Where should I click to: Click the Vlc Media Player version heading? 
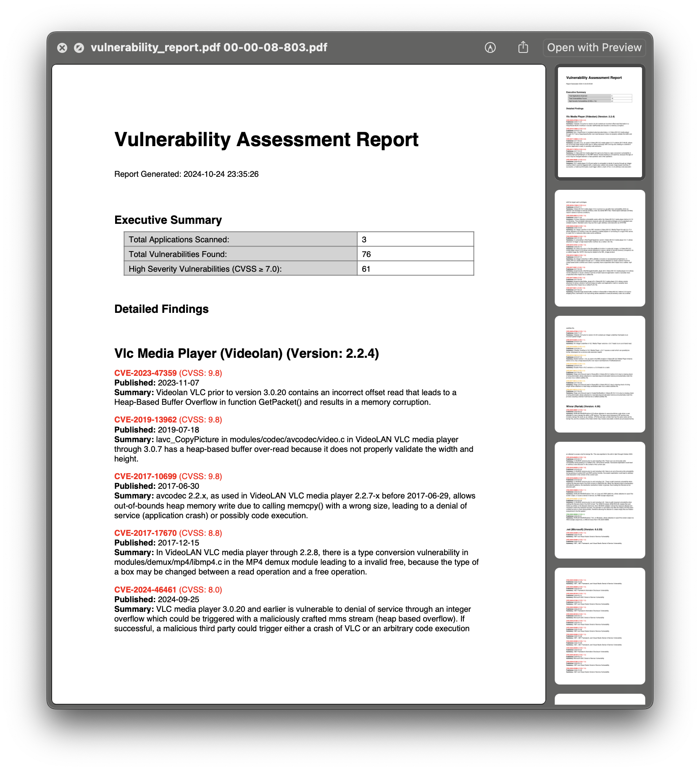(247, 354)
